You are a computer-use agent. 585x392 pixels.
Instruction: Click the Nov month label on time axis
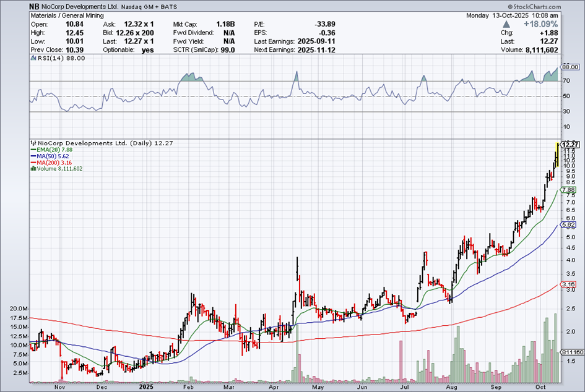60,387
